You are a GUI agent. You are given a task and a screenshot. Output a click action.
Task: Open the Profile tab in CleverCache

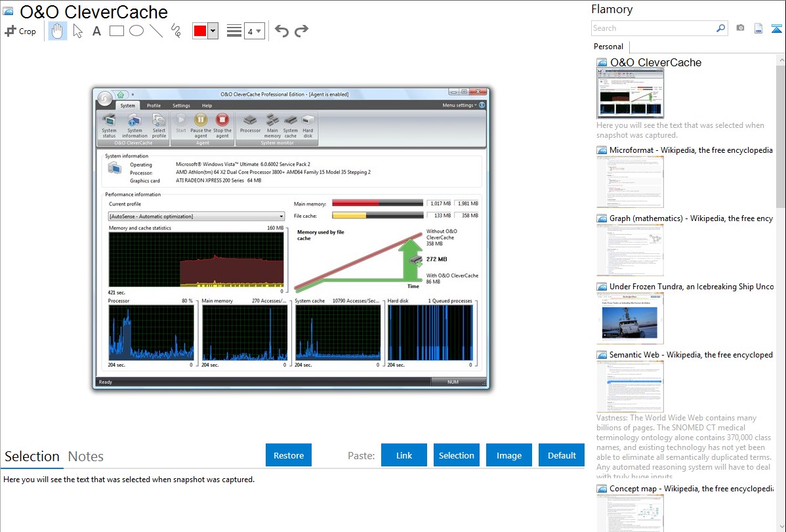pyautogui.click(x=154, y=106)
